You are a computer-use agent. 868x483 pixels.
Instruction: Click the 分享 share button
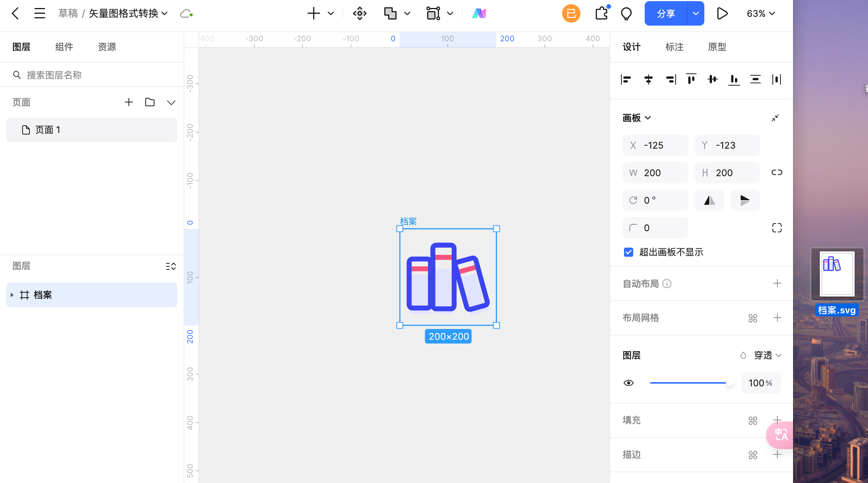point(666,13)
